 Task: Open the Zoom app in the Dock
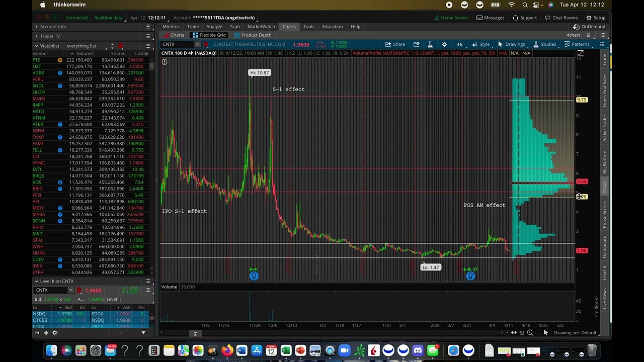pyautogui.click(x=345, y=350)
